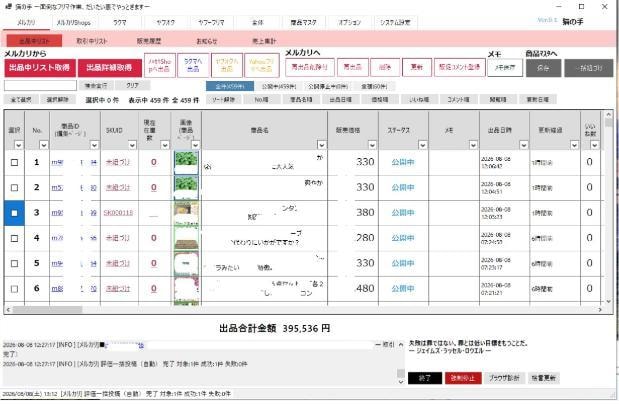
Task: Open filter dropdown under 商品ID column
Action: (94, 145)
